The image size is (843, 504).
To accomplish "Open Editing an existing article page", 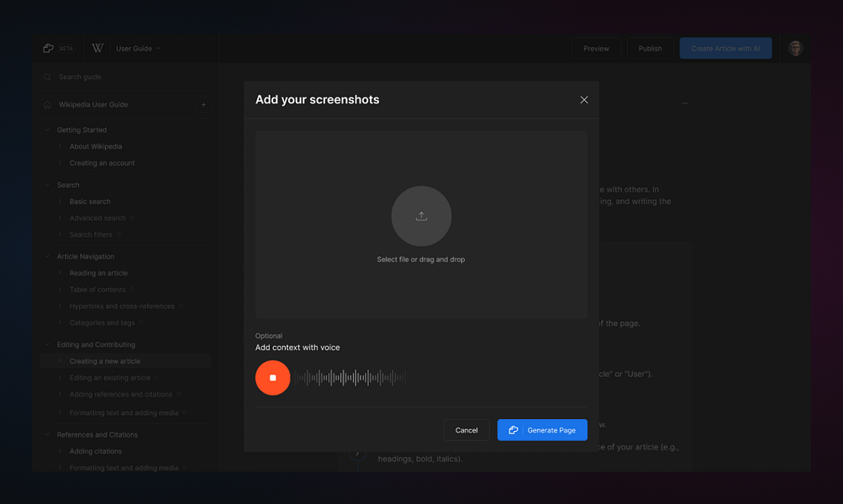I will pyautogui.click(x=109, y=378).
